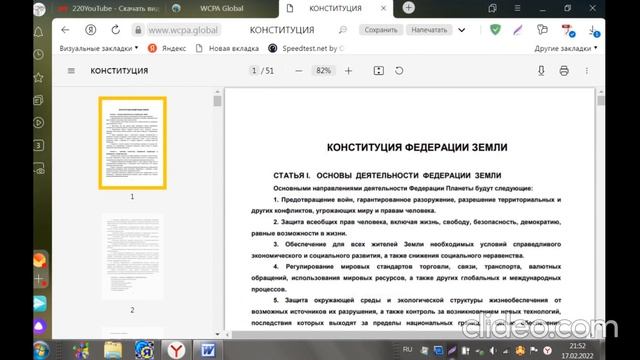The height and width of the screenshot is (360, 640).
Task: Open the green Protect shield icon
Action: [495, 29]
